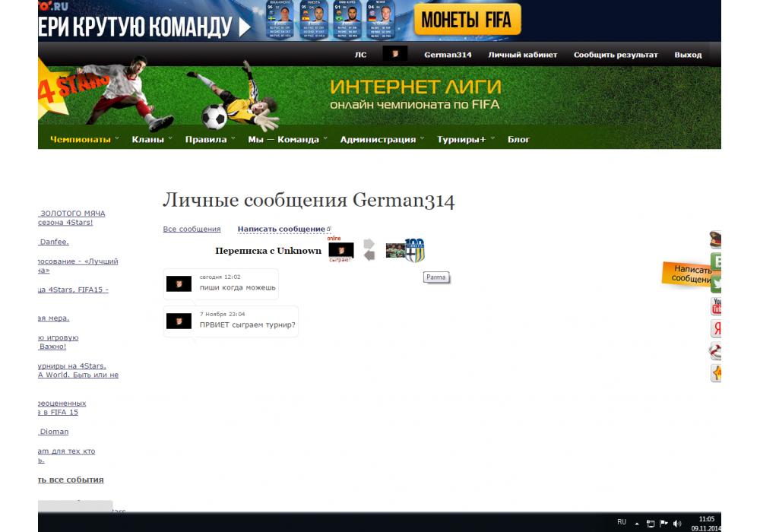Show hidden tray icons with the arrow
This screenshot has width=760, height=532.
(637, 523)
